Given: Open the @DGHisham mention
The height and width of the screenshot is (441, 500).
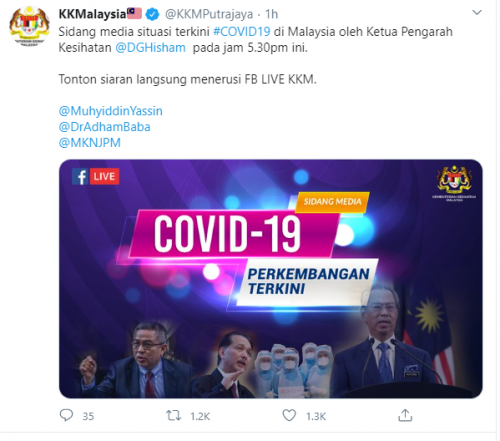Looking at the screenshot, I should (x=150, y=48).
